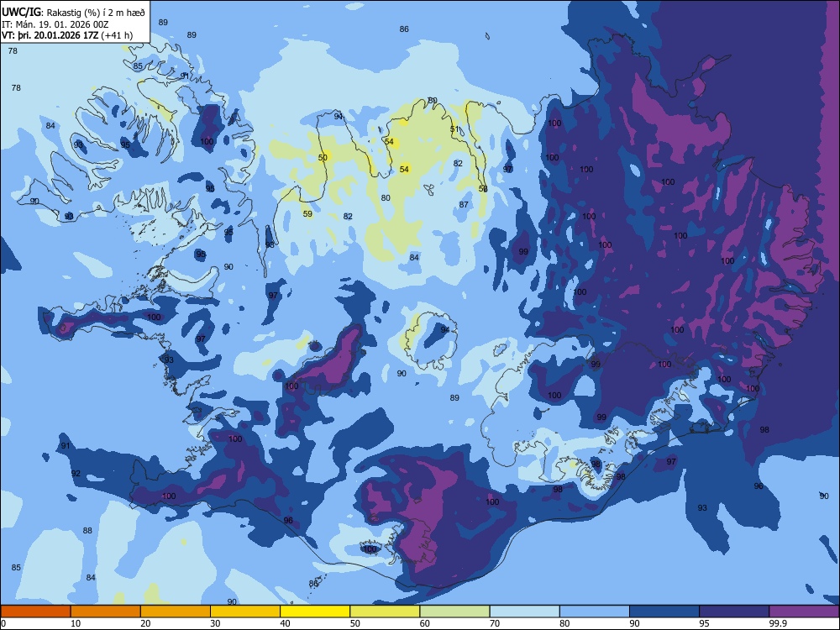Click the pale blue 70–80 legend swatch
The width and height of the screenshot is (840, 630).
pos(524,612)
